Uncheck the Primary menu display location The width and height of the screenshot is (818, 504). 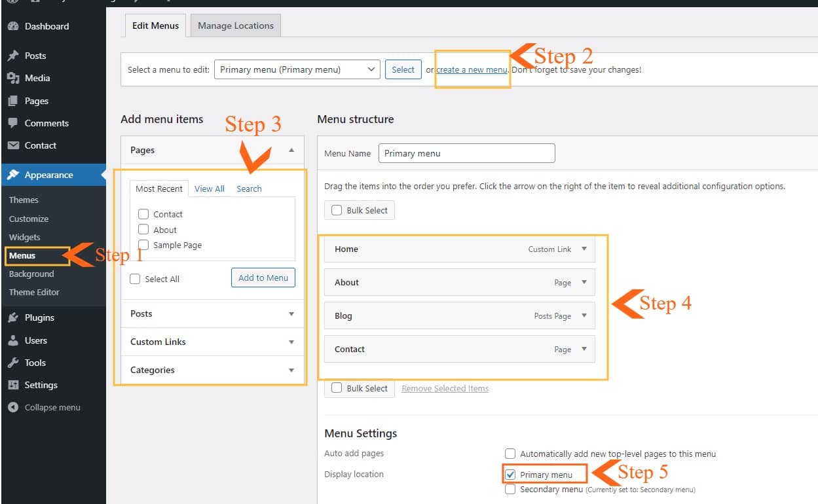click(510, 475)
